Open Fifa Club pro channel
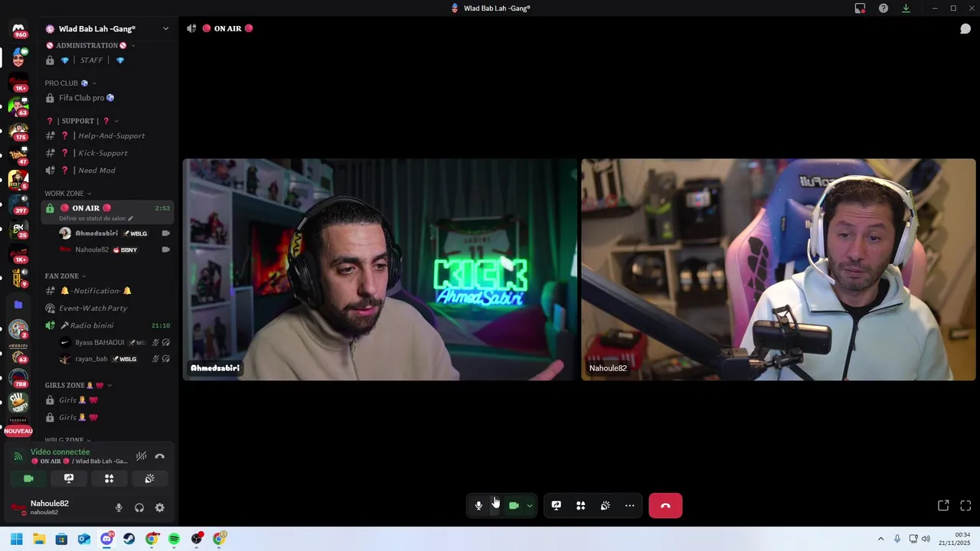Viewport: 980px width, 551px height. click(107, 98)
